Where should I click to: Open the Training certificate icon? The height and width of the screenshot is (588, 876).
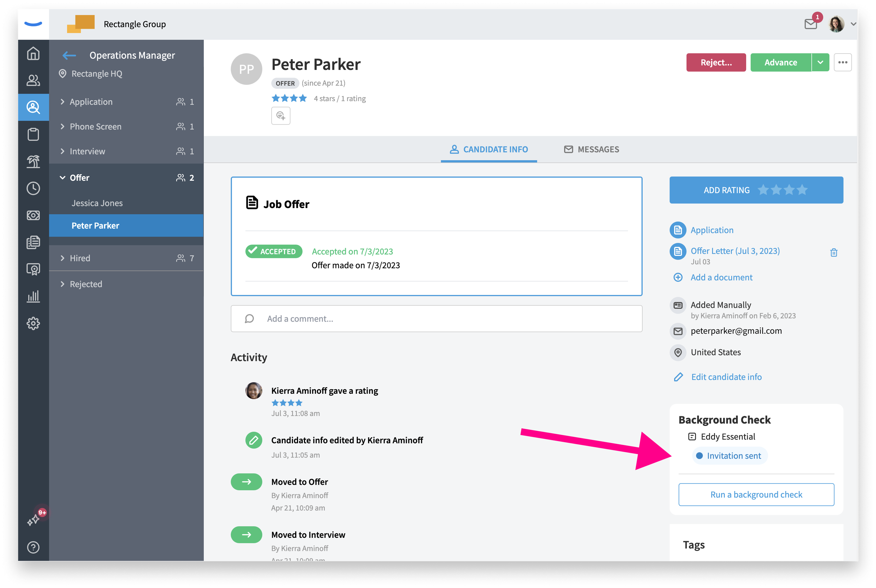coord(33,269)
